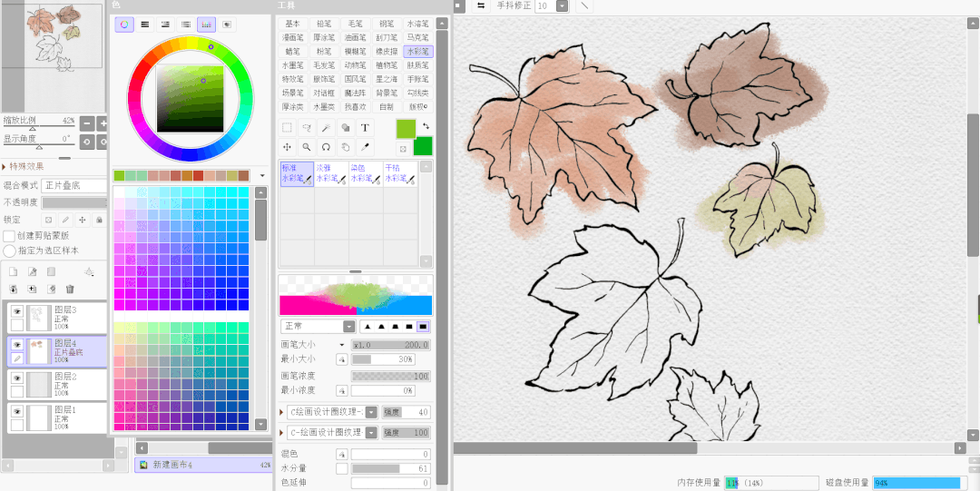Select the text T tool
The height and width of the screenshot is (491, 980).
tap(365, 128)
